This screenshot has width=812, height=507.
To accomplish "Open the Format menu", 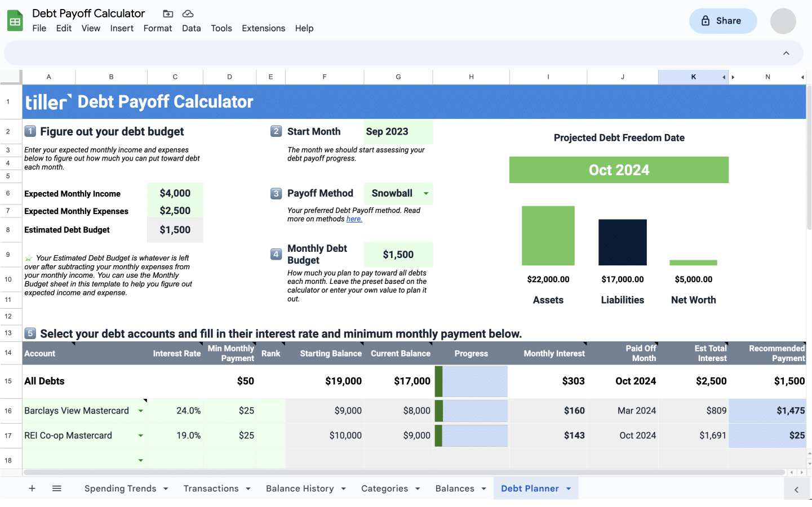I will (x=158, y=28).
